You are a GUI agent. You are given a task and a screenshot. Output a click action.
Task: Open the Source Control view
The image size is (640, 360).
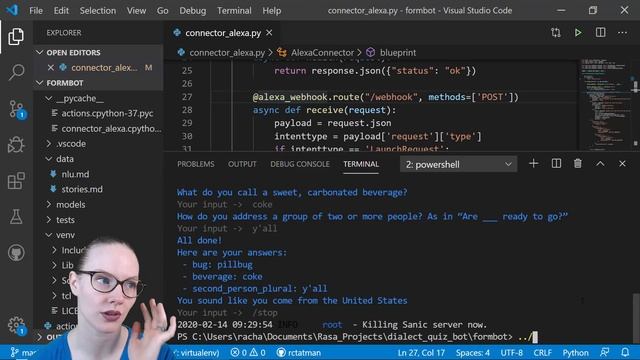16,109
